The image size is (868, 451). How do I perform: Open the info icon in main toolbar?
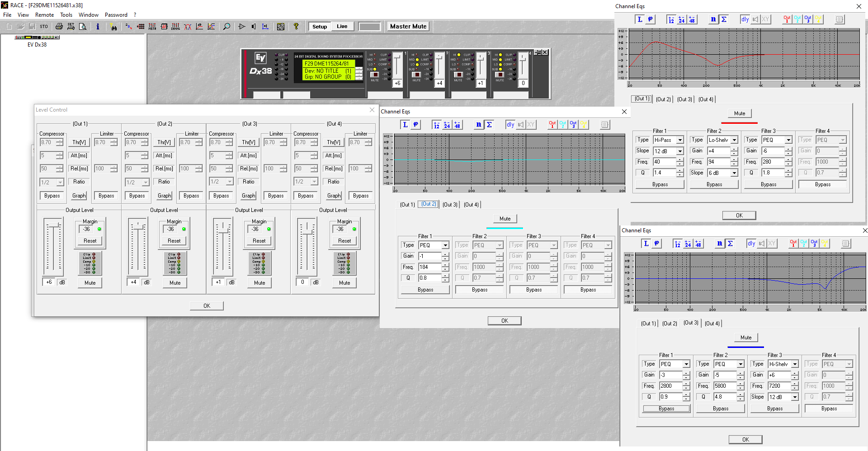pos(98,27)
